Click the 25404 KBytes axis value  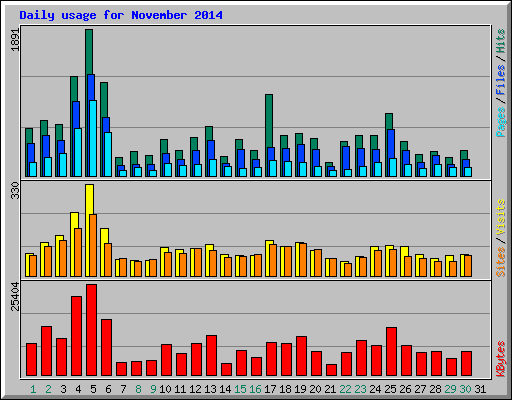point(15,296)
